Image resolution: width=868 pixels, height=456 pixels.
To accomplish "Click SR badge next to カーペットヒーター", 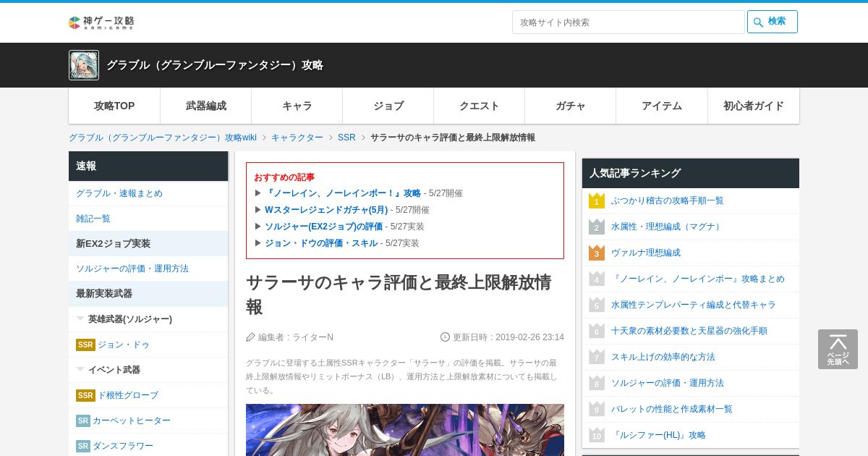I will point(83,421).
